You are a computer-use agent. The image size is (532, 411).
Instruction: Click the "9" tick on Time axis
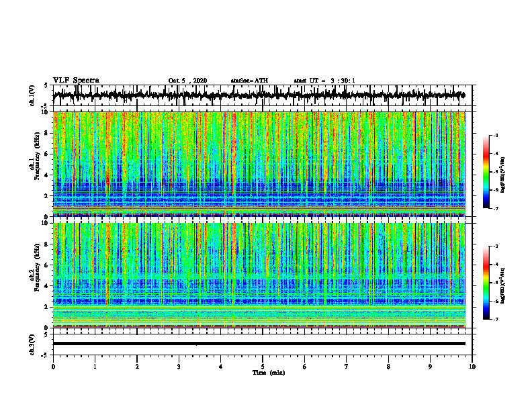pos(430,367)
